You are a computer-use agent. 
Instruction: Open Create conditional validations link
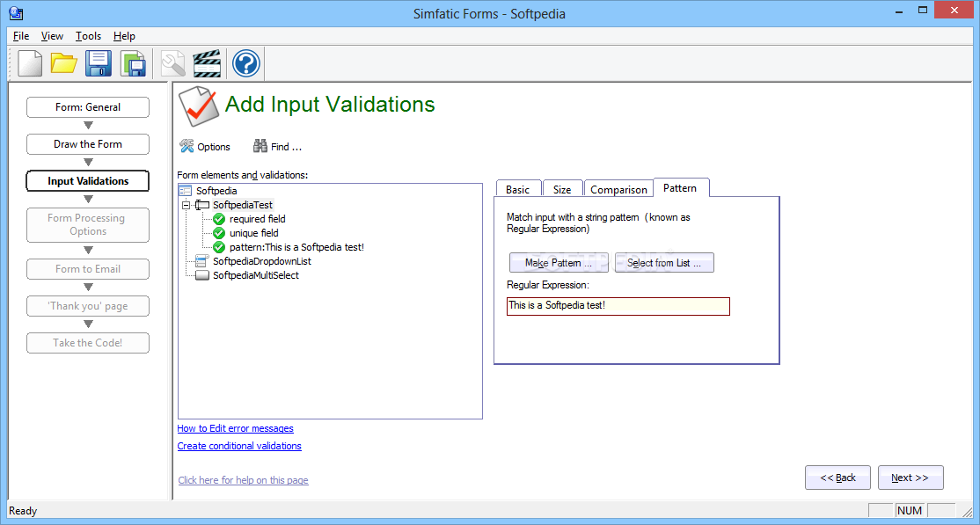(x=239, y=446)
